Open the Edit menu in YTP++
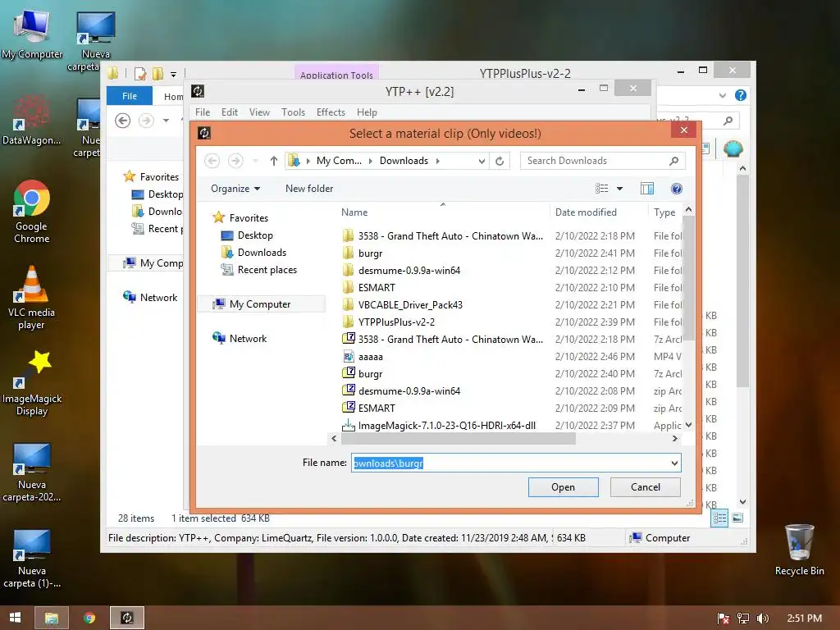Screen dimensions: 840x630 tap(230, 112)
